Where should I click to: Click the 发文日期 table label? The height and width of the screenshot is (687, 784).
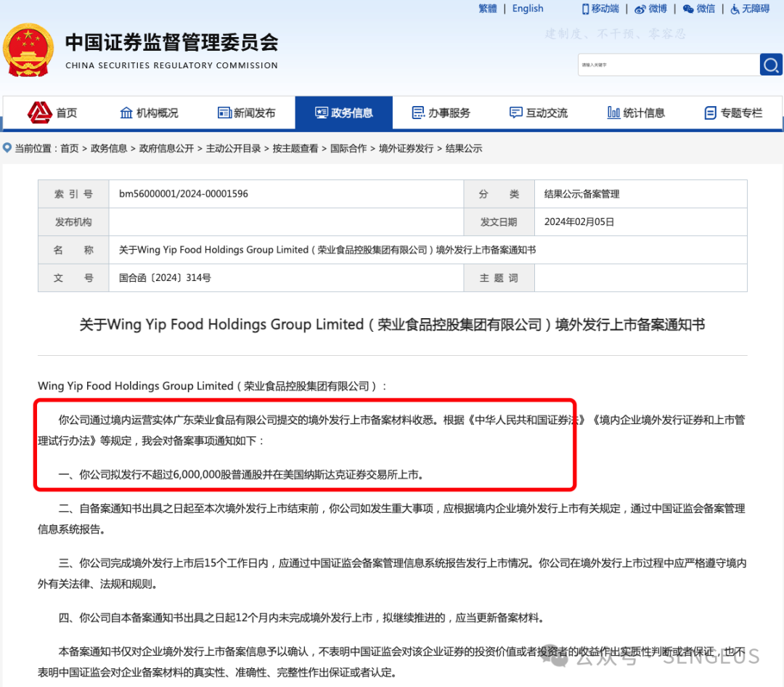coord(499,221)
